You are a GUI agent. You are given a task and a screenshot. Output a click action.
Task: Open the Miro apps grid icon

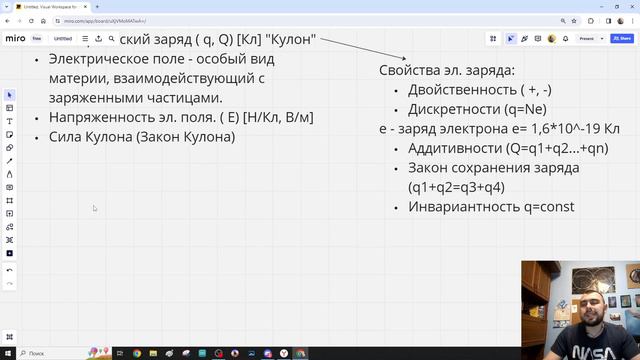click(493, 38)
